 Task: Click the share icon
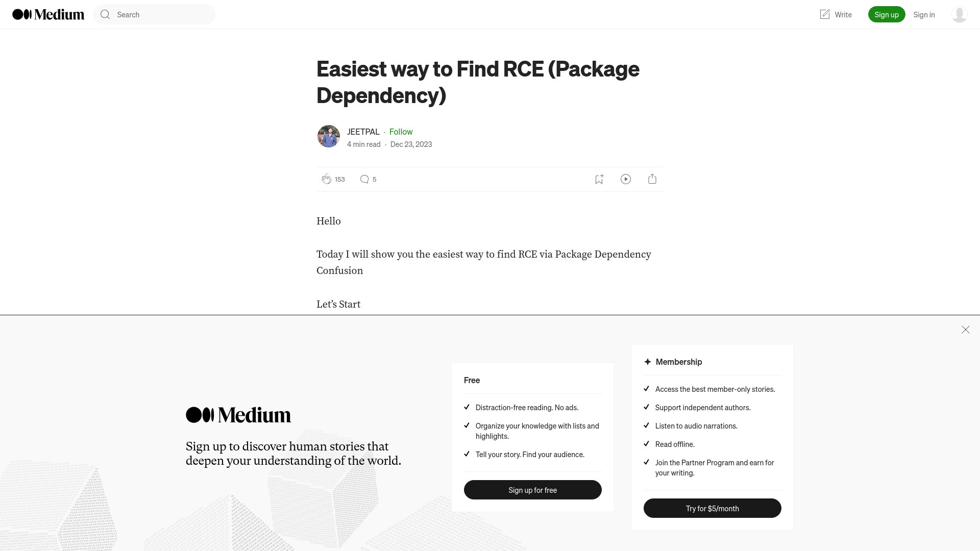tap(652, 179)
